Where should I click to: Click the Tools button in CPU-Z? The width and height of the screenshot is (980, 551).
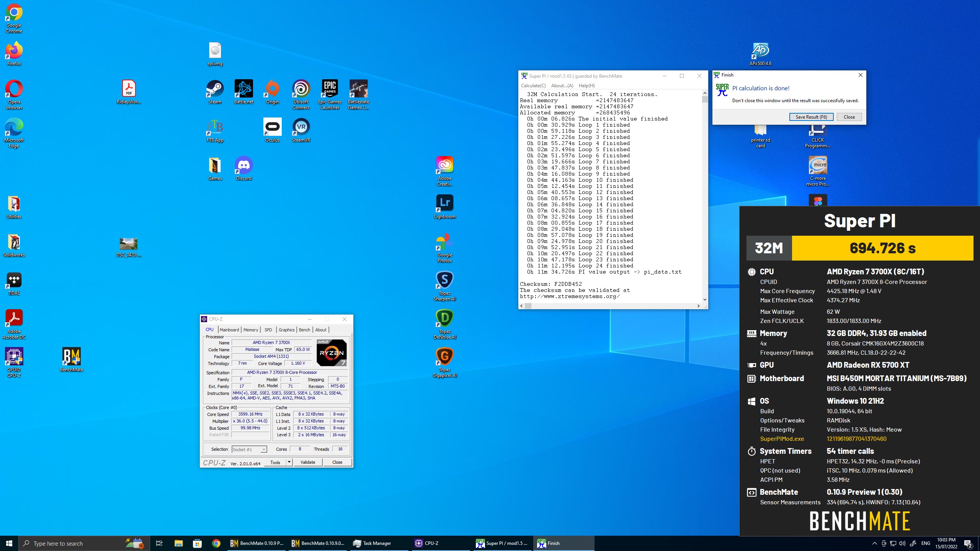(x=275, y=462)
